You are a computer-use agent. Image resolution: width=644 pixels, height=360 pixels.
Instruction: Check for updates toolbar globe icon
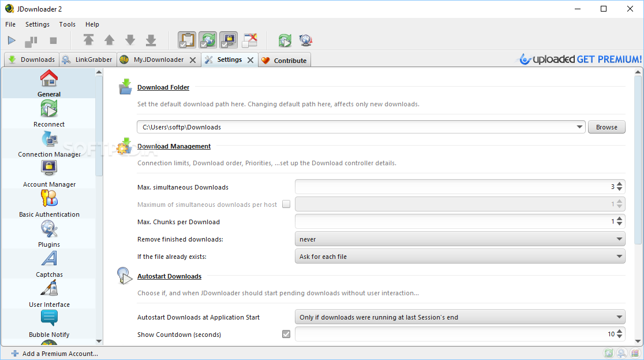(x=306, y=40)
